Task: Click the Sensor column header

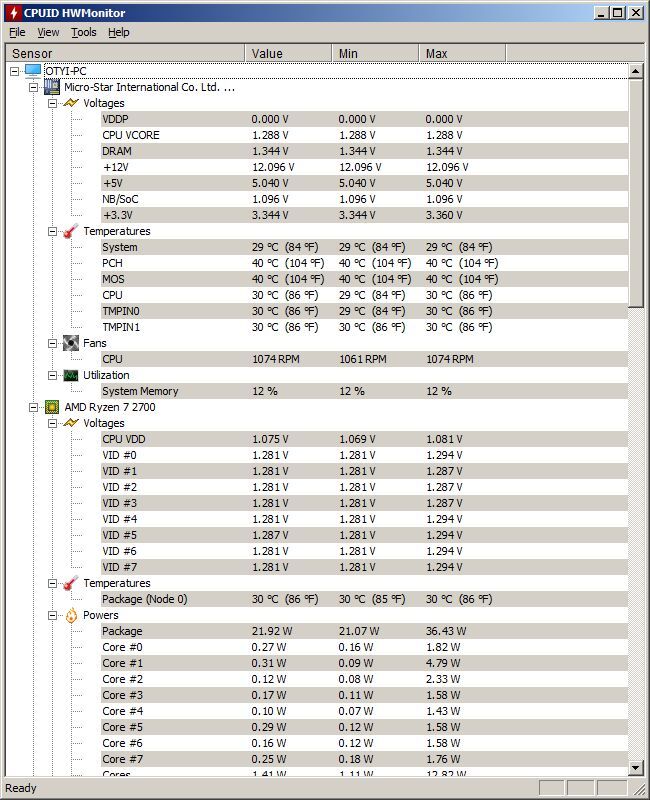Action: pos(125,53)
